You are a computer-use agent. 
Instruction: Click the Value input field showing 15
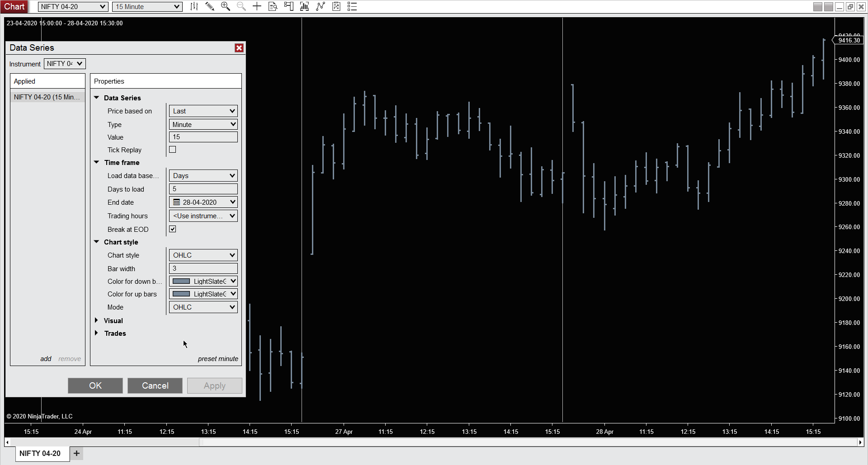[203, 137]
